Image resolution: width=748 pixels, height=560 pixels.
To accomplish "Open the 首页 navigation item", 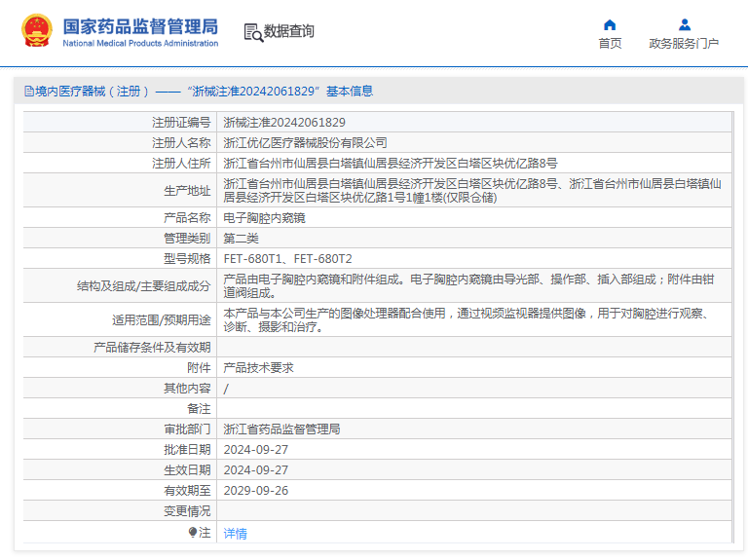I will pyautogui.click(x=610, y=44).
